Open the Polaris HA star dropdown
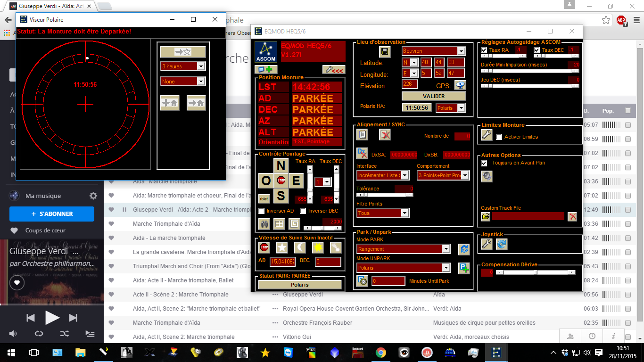Image resolution: width=644 pixels, height=362 pixels. [461, 108]
